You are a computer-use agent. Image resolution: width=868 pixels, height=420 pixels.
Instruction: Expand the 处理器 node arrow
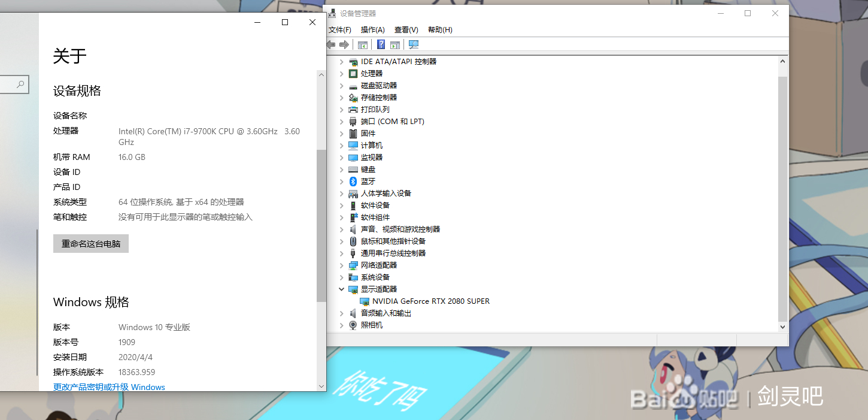tap(342, 74)
